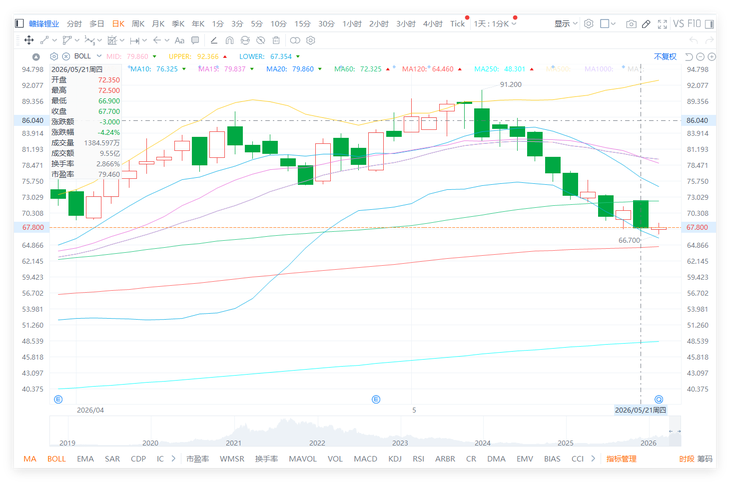Viewport: 730px width, 482px height.
Task: Switch to 周K weekly candlestick
Action: point(138,24)
